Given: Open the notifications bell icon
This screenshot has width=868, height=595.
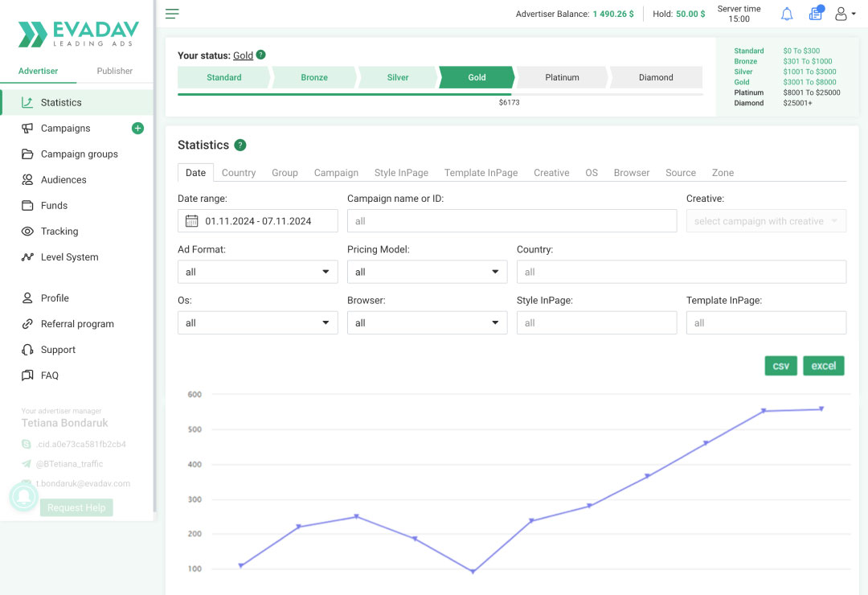Looking at the screenshot, I should tap(786, 14).
